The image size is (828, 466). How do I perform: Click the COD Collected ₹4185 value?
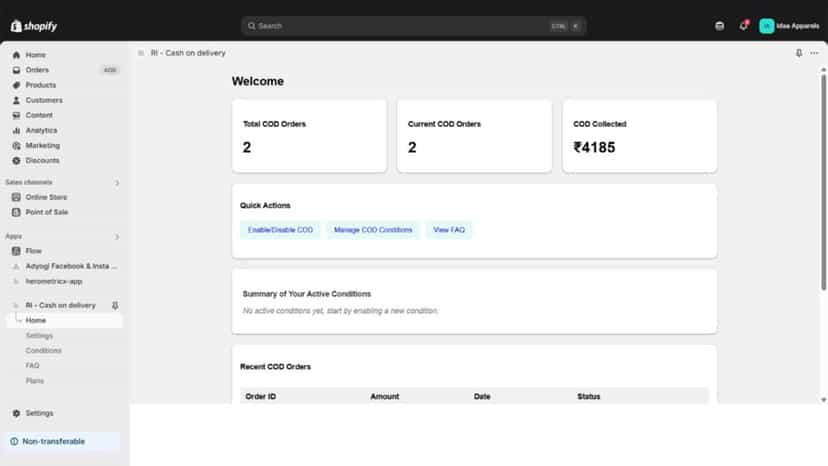click(594, 147)
